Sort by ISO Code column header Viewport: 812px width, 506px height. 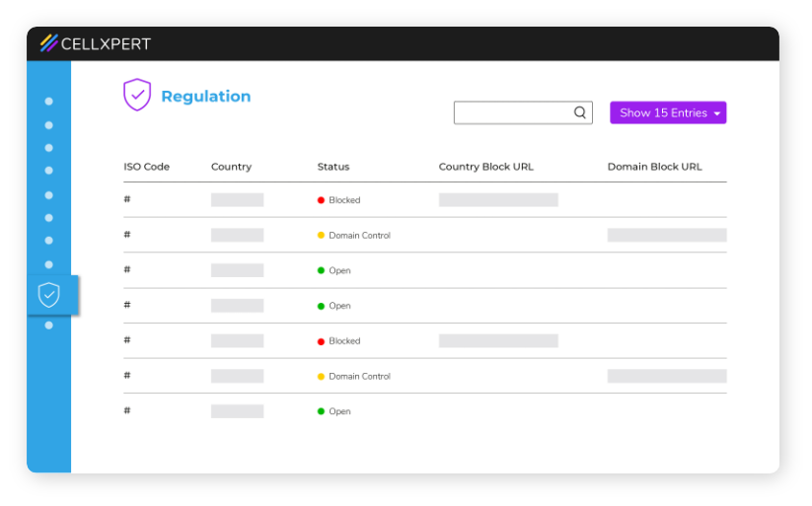(x=147, y=167)
